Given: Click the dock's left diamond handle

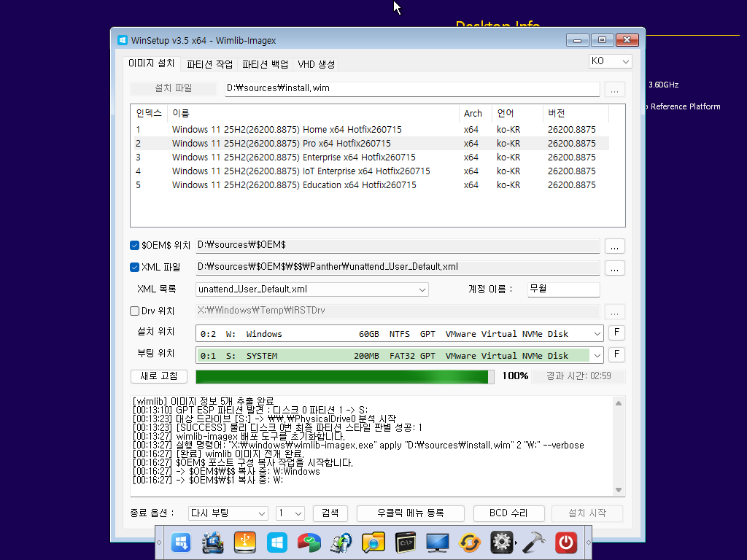Looking at the screenshot, I should tap(159, 542).
